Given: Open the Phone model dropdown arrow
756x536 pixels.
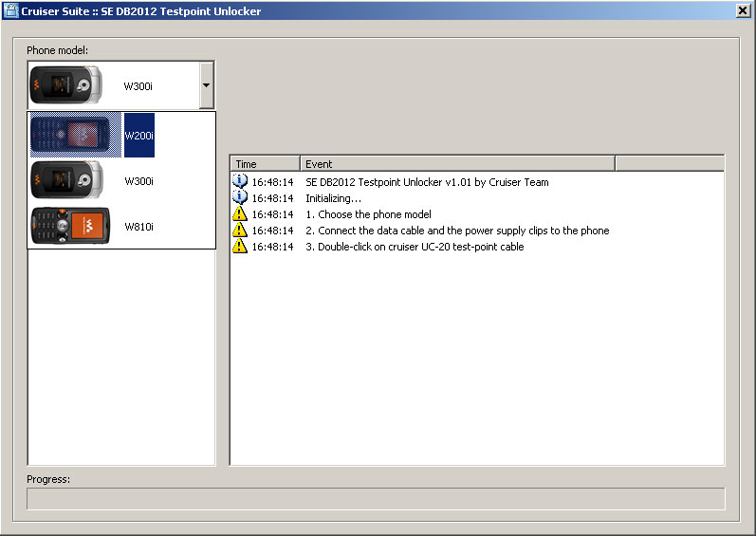Looking at the screenshot, I should (x=207, y=85).
